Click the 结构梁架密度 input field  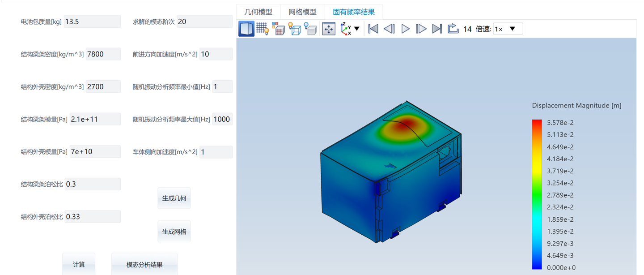click(x=103, y=54)
